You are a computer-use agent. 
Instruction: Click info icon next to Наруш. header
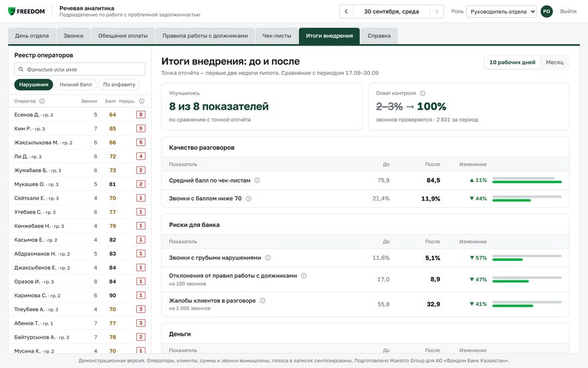[142, 101]
